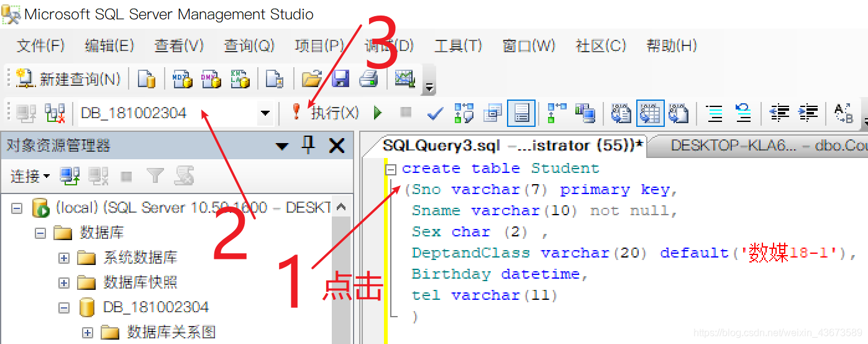Close the 对象资源管理器 panel
Viewport: 868px width, 344px height.
(337, 146)
